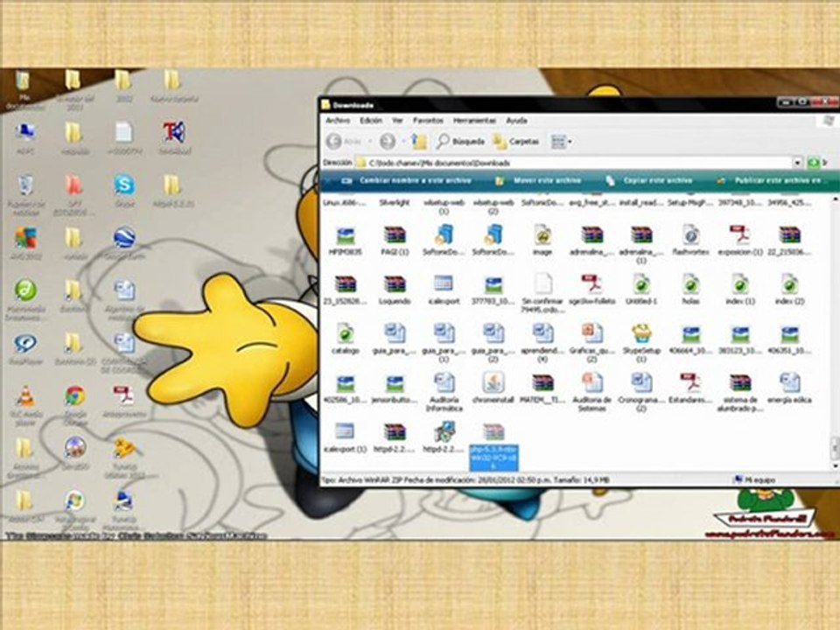Open the Ayuda menu
The image size is (840, 630).
coord(516,121)
